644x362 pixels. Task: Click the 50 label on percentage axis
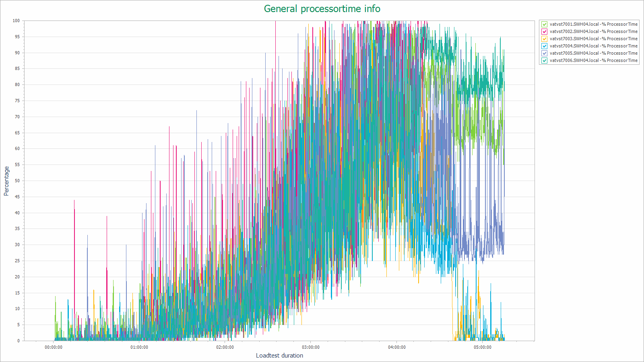17,181
